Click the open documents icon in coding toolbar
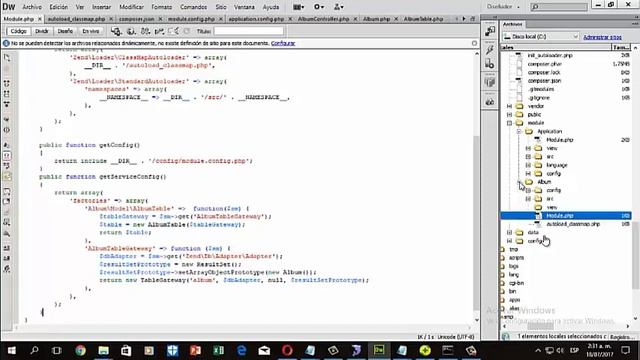Viewport: 640px width, 360px height. [7, 58]
